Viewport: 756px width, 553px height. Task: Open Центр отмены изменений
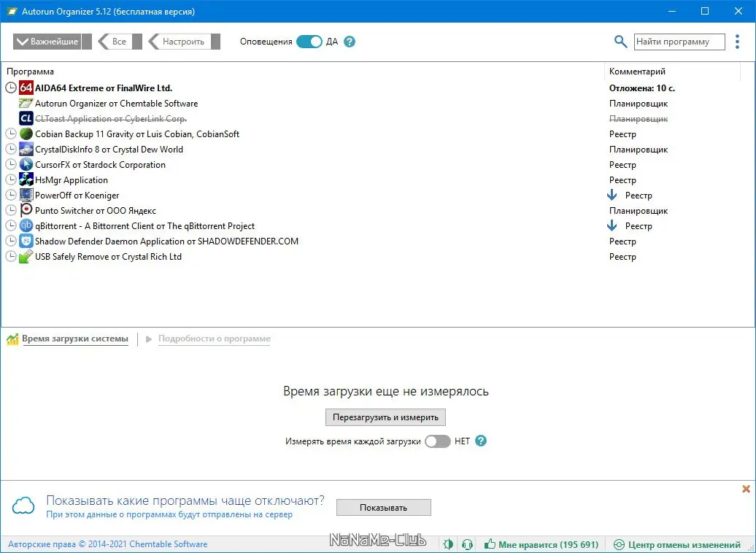[677, 544]
